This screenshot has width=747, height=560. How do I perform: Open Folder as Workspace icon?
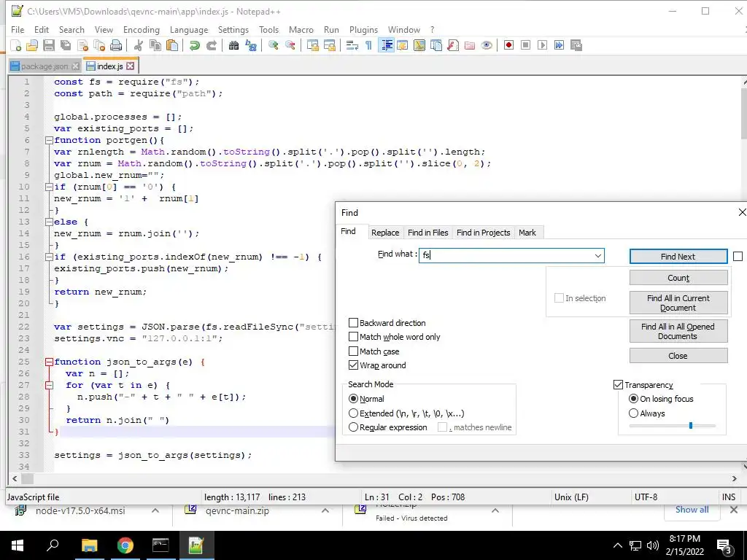coord(470,45)
